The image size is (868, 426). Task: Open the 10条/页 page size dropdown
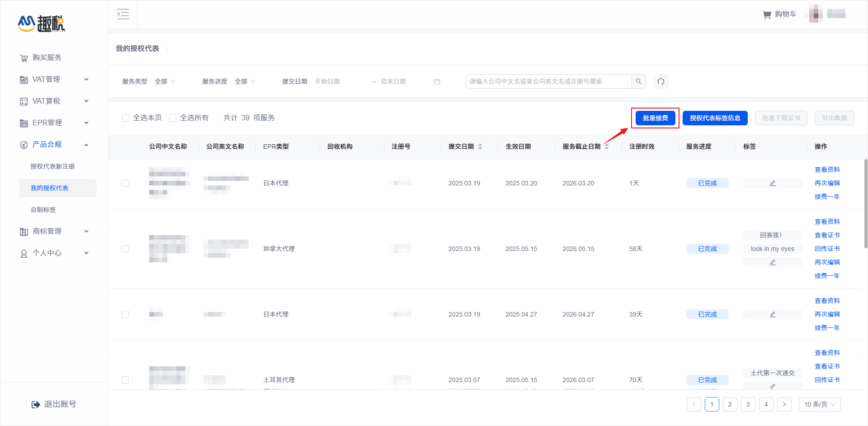819,404
